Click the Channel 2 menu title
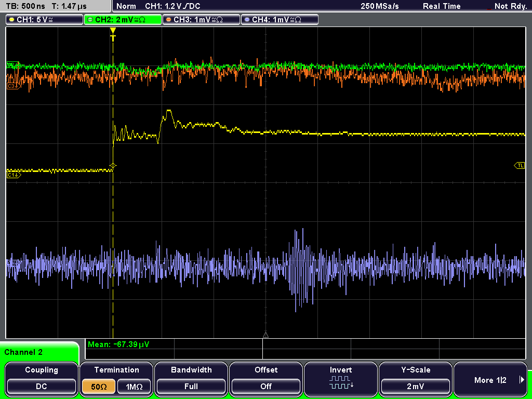Viewport: 532px width, 399px height. click(23, 352)
